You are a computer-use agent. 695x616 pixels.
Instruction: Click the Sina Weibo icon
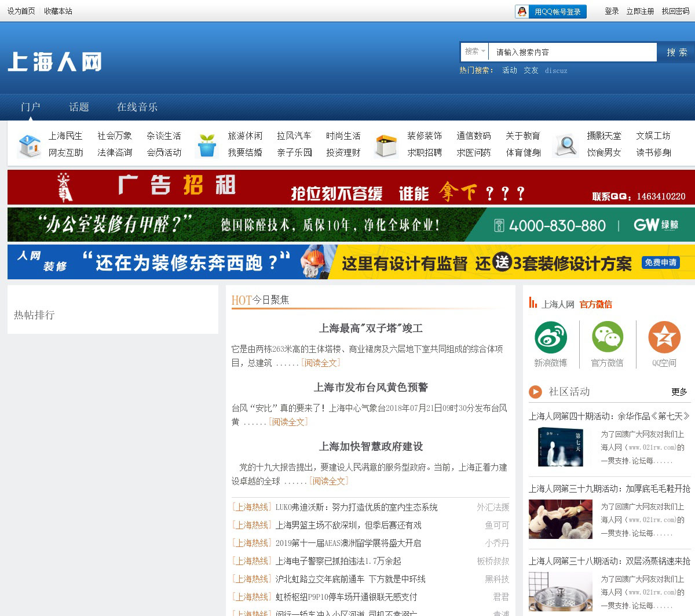pos(550,337)
